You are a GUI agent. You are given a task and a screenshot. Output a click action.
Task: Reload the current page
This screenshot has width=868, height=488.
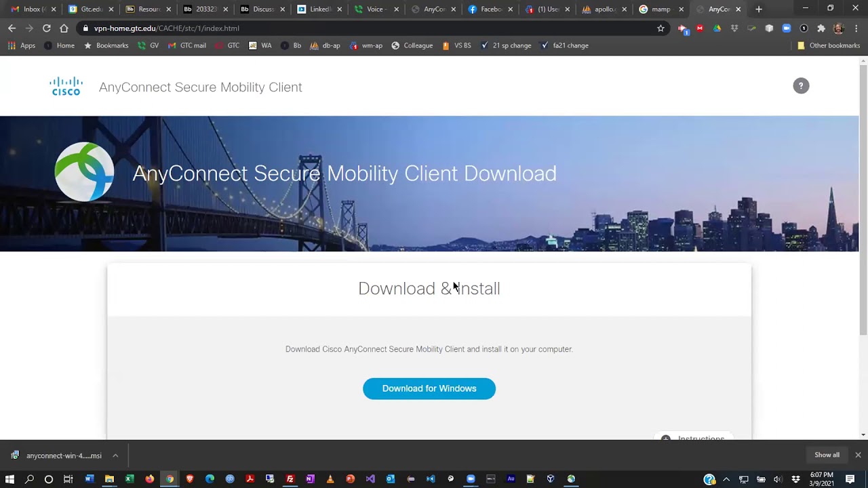click(x=46, y=28)
